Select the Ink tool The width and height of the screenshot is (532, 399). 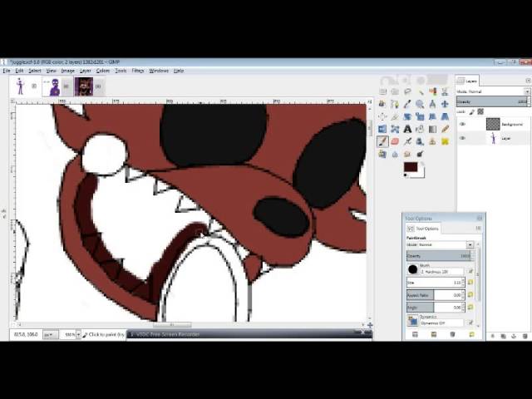click(420, 141)
